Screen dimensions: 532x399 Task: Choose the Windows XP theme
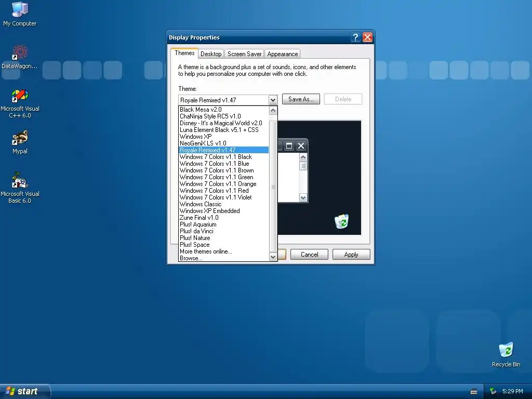(223, 137)
